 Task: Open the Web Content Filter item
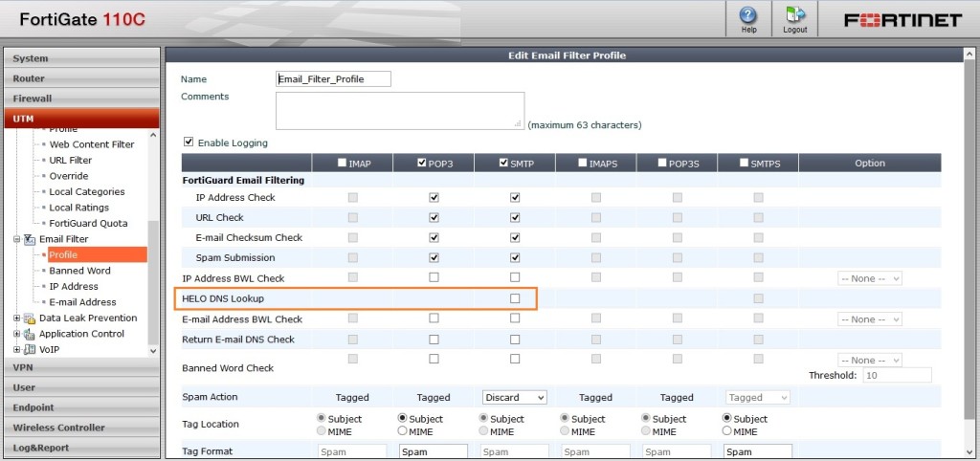[x=91, y=144]
